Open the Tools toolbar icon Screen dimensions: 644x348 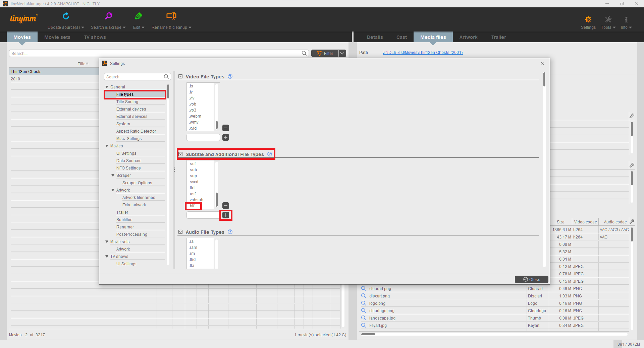pyautogui.click(x=607, y=20)
